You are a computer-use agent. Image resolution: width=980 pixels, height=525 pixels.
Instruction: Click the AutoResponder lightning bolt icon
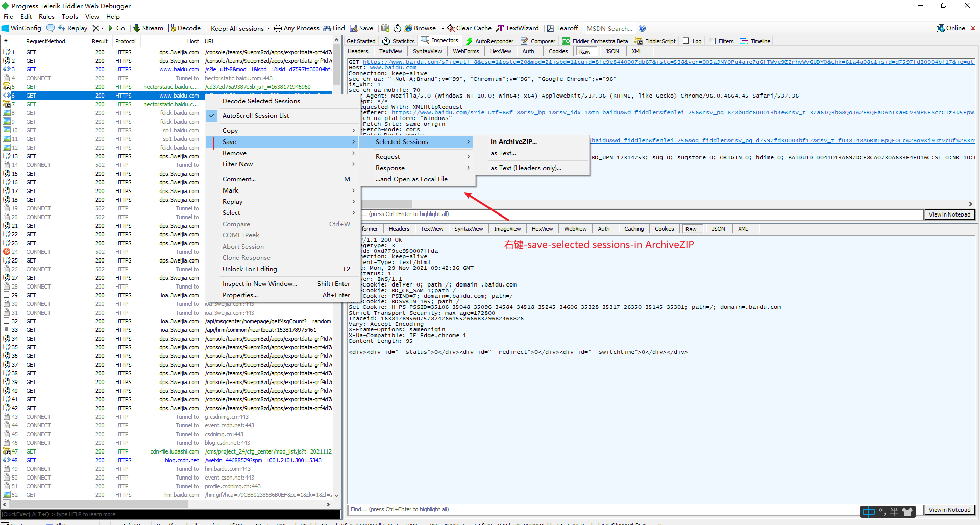(x=469, y=41)
